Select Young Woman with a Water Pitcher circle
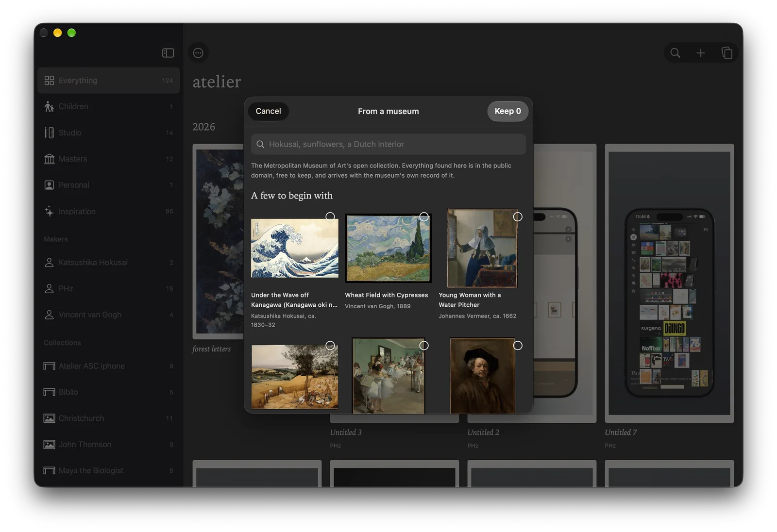777x532 pixels. pyautogui.click(x=518, y=216)
